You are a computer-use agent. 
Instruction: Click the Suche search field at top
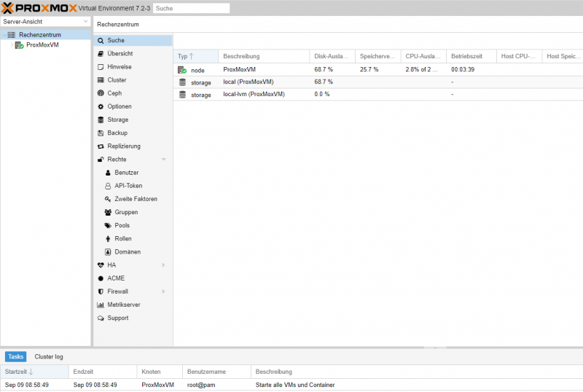[191, 8]
